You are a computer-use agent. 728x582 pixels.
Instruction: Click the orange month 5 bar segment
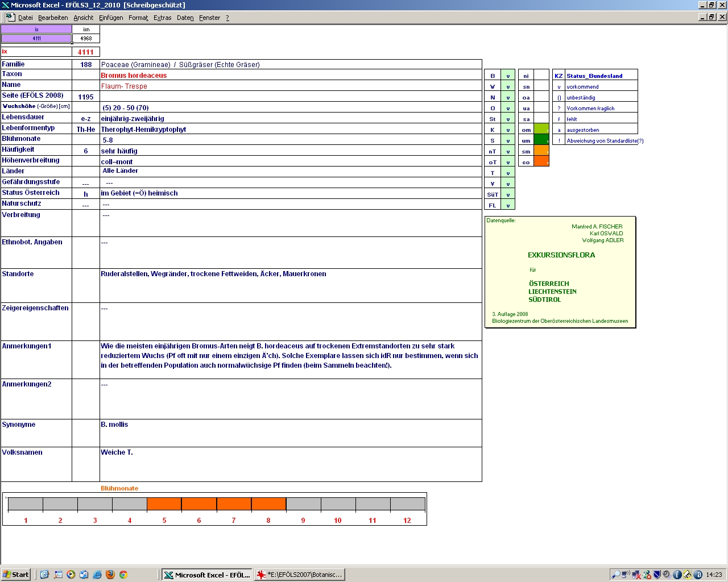point(164,504)
